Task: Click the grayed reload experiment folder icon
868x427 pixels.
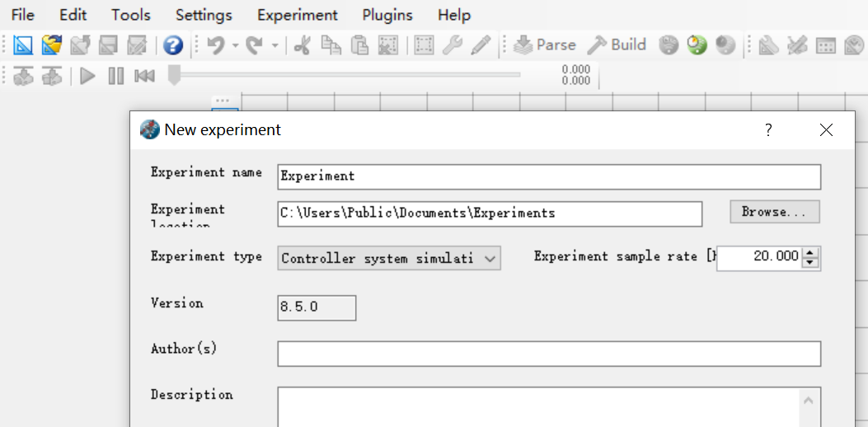Action: pos(80,45)
